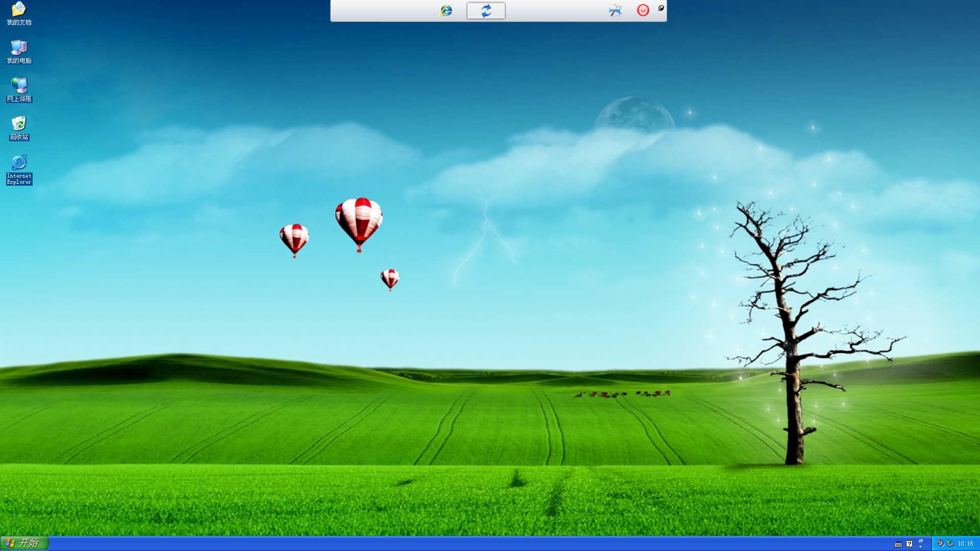
Task: Select 我的电脑 desktop icon
Action: (19, 52)
